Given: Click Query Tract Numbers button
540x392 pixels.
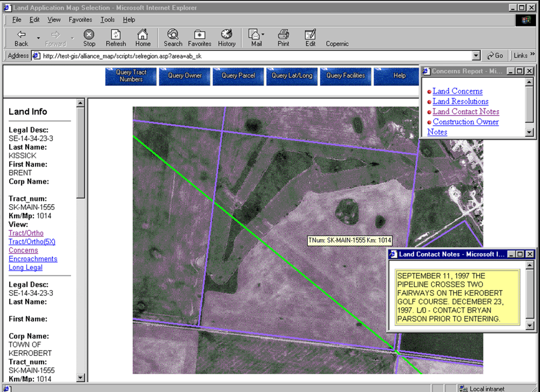Looking at the screenshot, I should pyautogui.click(x=131, y=76).
